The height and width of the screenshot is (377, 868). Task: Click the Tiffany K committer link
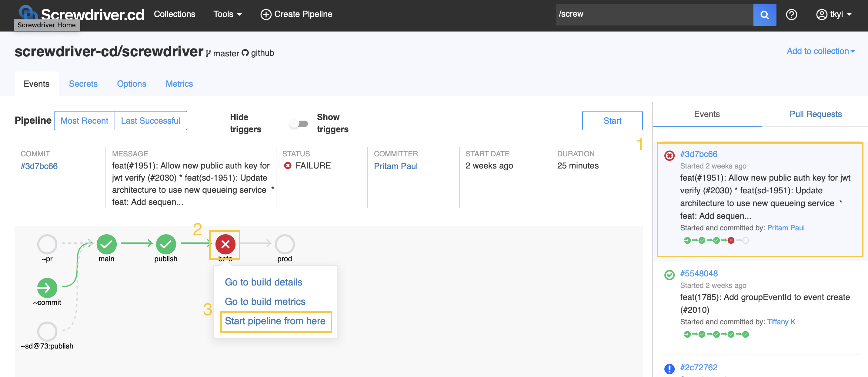[x=781, y=322]
